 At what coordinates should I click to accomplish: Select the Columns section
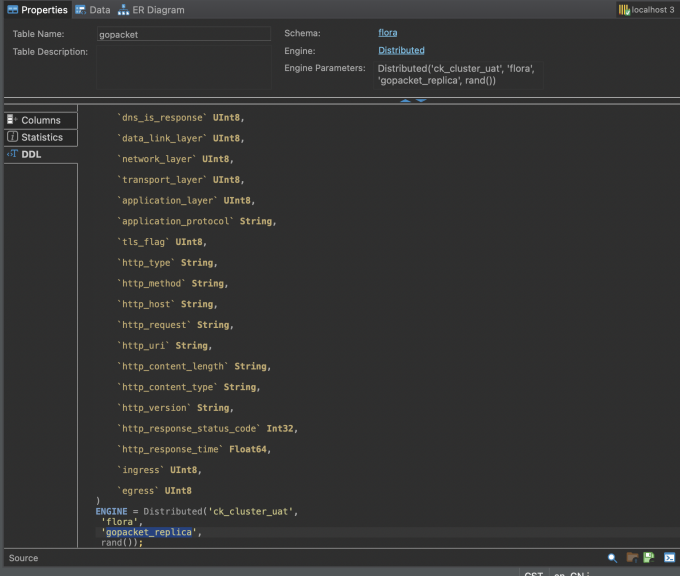pyautogui.click(x=41, y=120)
